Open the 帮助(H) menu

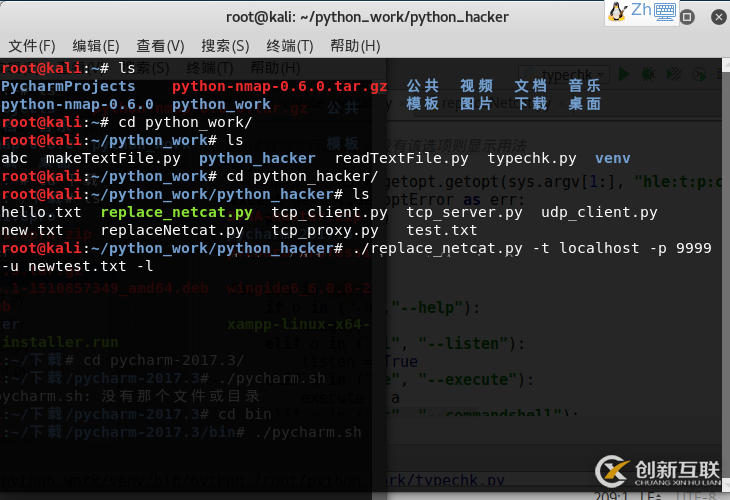[x=355, y=46]
